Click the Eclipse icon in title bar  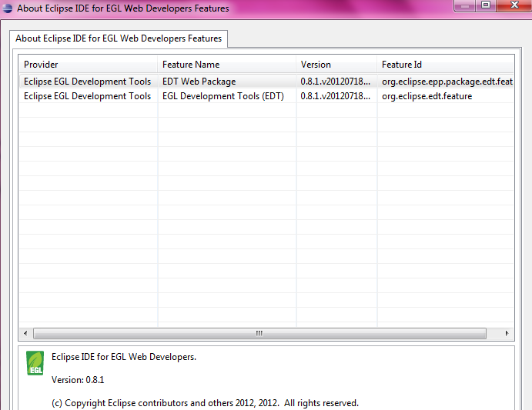[7, 8]
